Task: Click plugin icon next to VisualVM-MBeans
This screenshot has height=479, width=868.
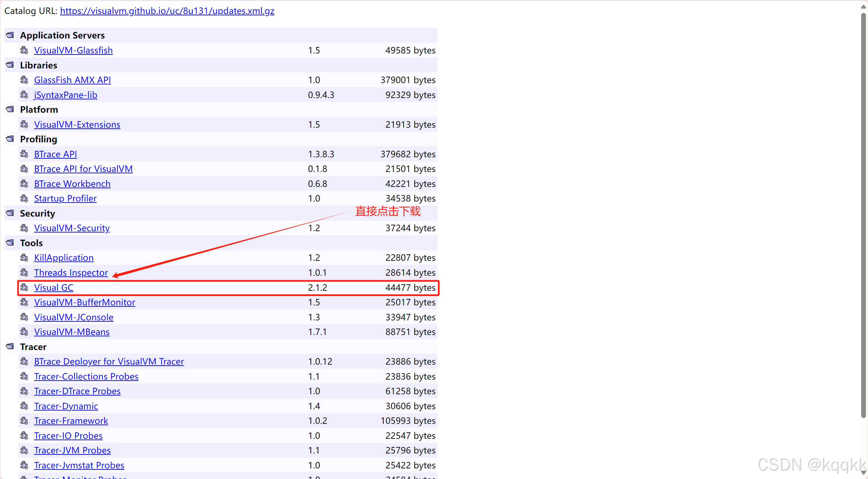Action: (24, 332)
